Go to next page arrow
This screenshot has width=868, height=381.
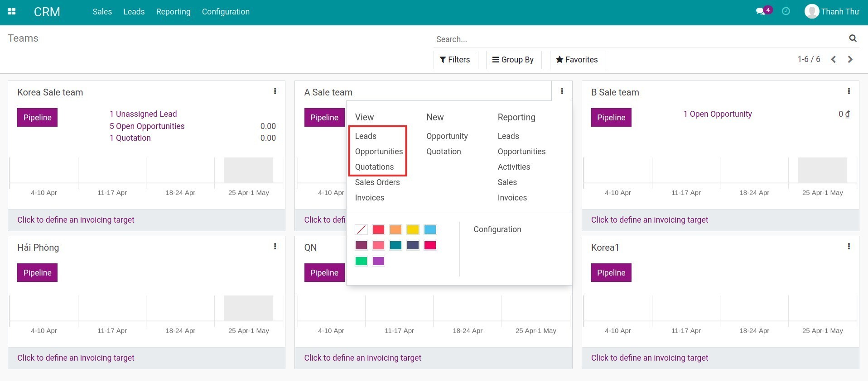point(850,59)
